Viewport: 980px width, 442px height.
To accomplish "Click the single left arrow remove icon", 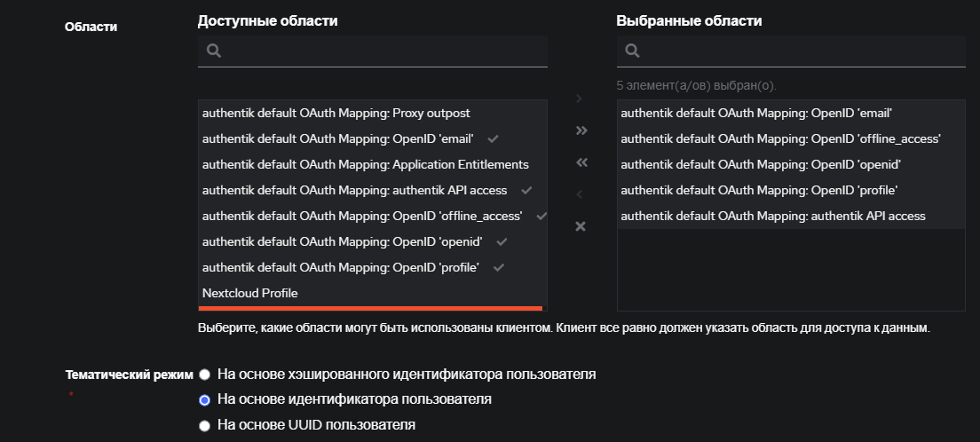I will tap(581, 194).
